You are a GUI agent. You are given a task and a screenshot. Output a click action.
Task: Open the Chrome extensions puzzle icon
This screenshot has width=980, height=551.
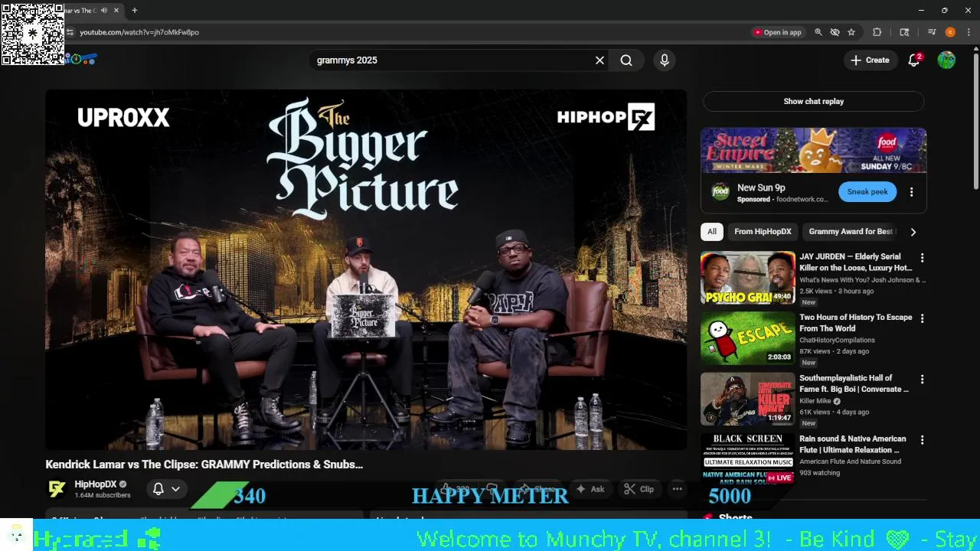[x=877, y=32]
